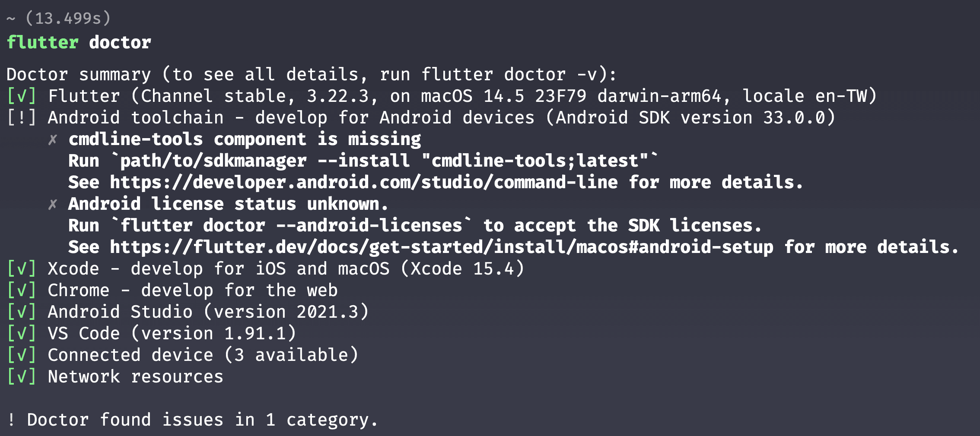Click the checkmark beside the Chrome line
The height and width of the screenshot is (436, 980).
tap(22, 290)
